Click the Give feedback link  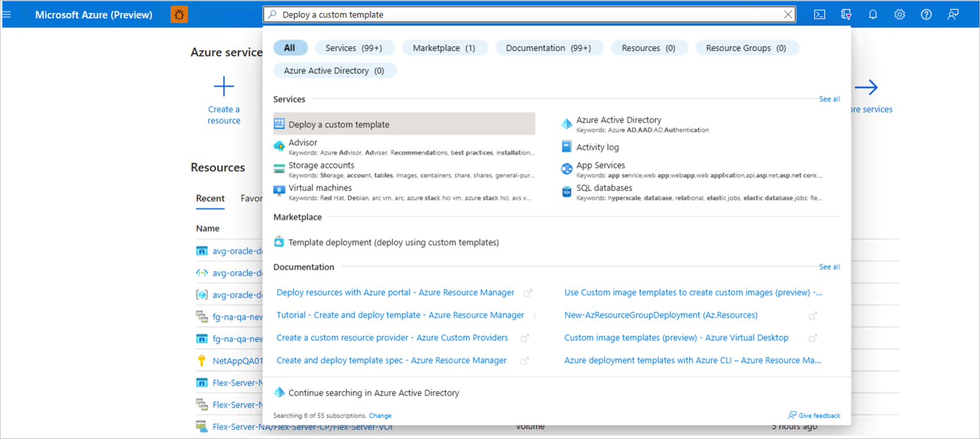tap(819, 415)
